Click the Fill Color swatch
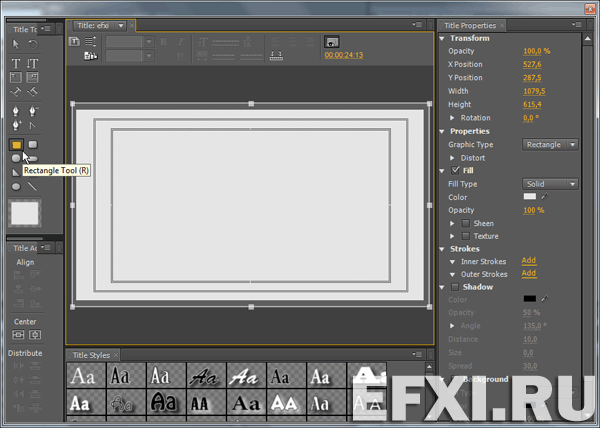 (x=529, y=197)
